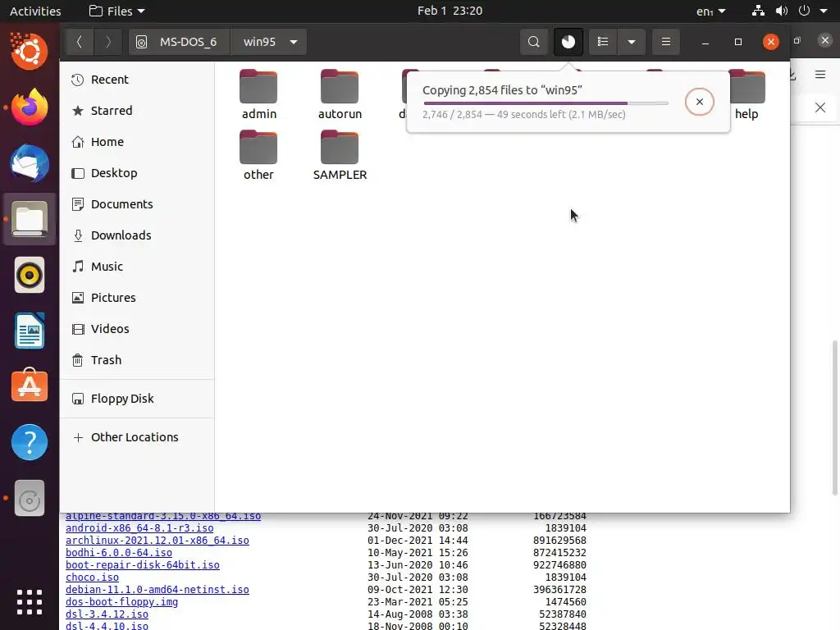Show Applications grid
The width and height of the screenshot is (840, 630).
(x=30, y=602)
